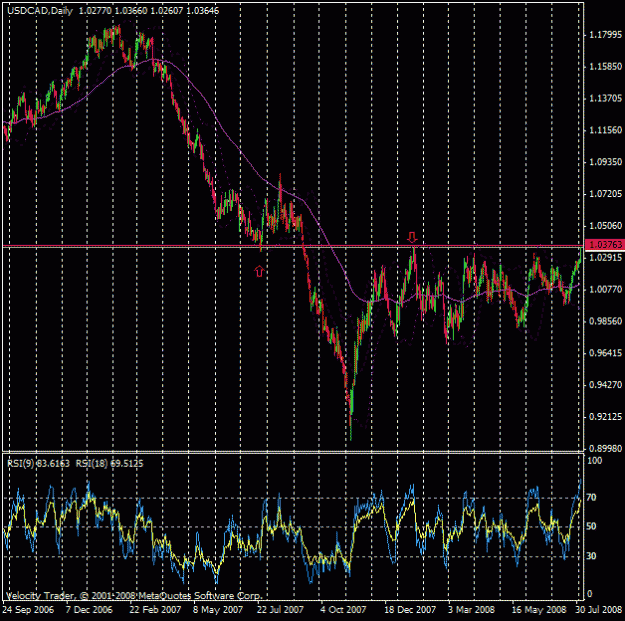
Task: Click the 1.13705 price axis value
Action: point(605,98)
